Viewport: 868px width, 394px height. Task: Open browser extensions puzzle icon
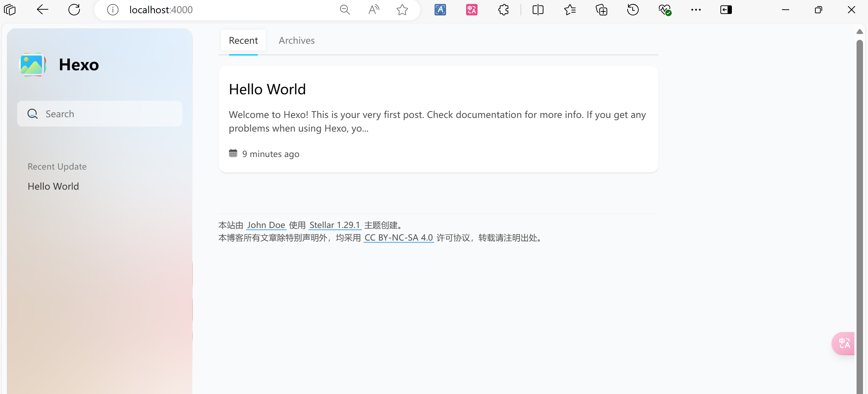point(503,10)
